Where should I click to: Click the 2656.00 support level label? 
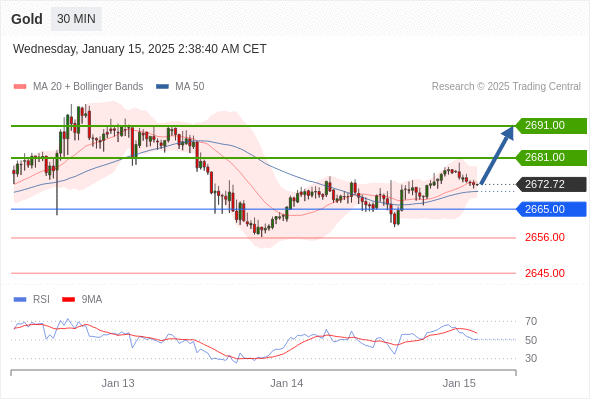pos(545,237)
